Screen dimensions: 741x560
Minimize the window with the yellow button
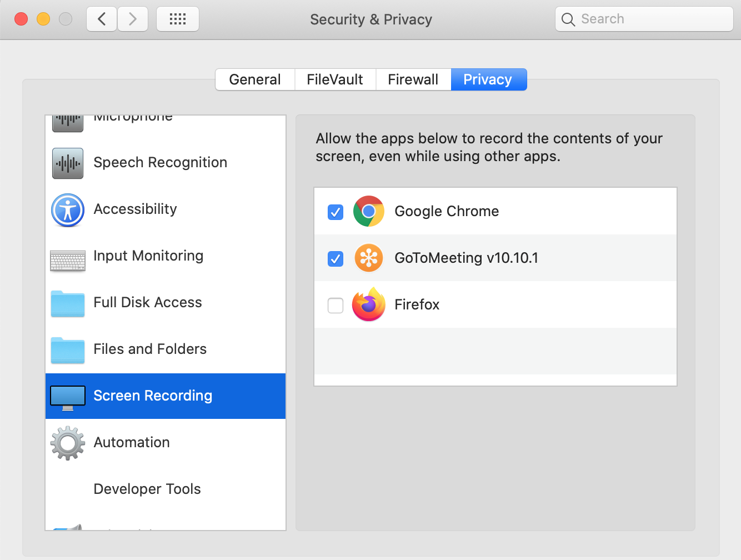coord(43,19)
